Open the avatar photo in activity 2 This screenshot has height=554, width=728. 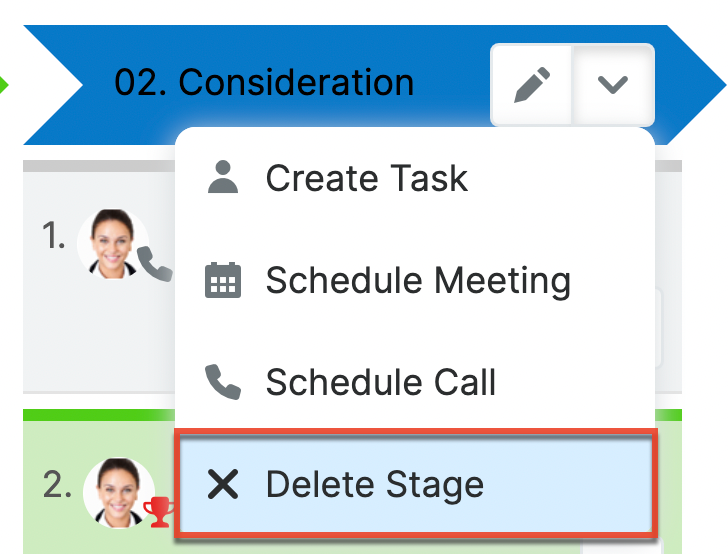[x=117, y=490]
